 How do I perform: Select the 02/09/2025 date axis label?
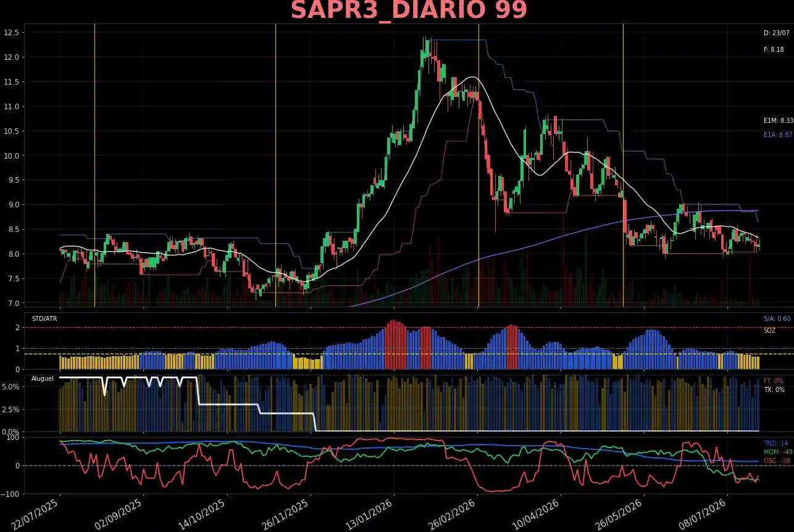point(118,515)
